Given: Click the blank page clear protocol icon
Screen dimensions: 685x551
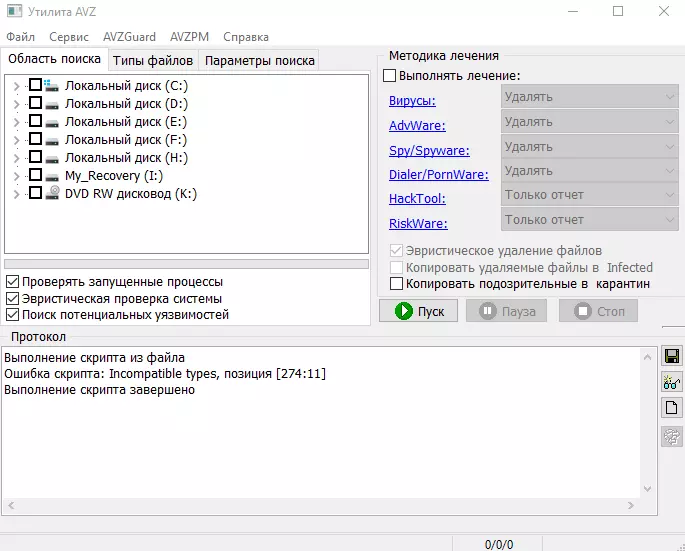Looking at the screenshot, I should click(x=672, y=408).
